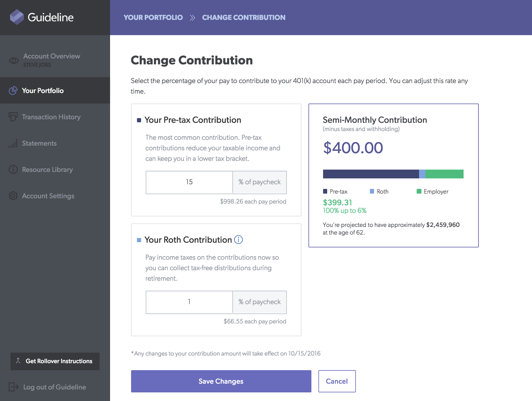
Task: Open Resource Library from the sidebar
Action: coord(47,169)
